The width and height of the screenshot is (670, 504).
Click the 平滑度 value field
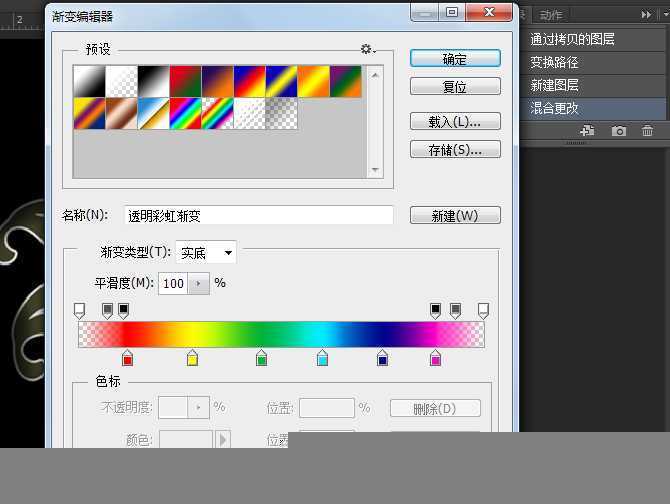173,284
